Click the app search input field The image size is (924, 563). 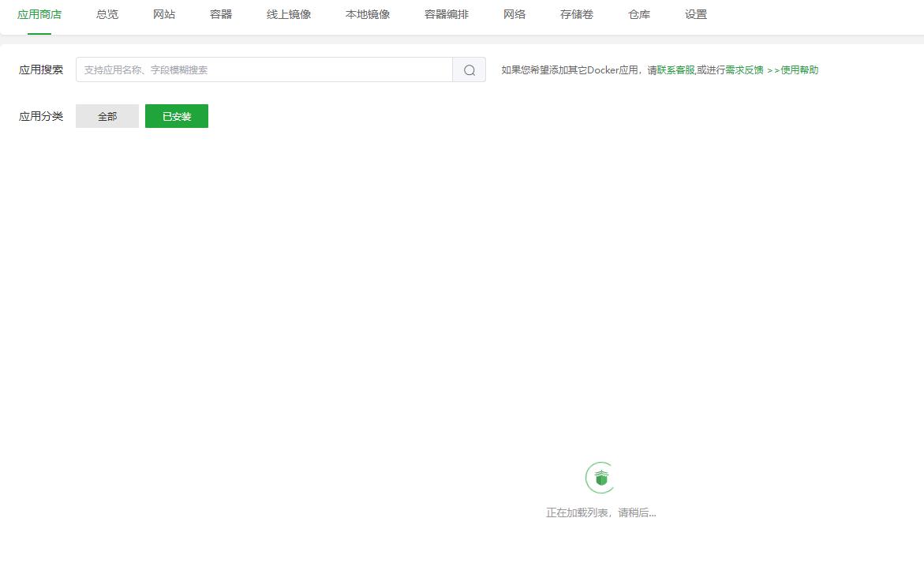(x=264, y=69)
